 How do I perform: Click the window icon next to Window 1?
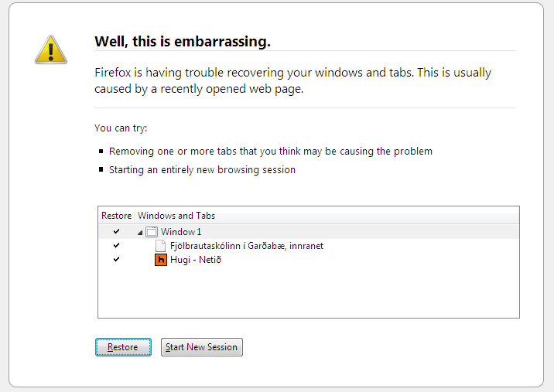point(152,232)
